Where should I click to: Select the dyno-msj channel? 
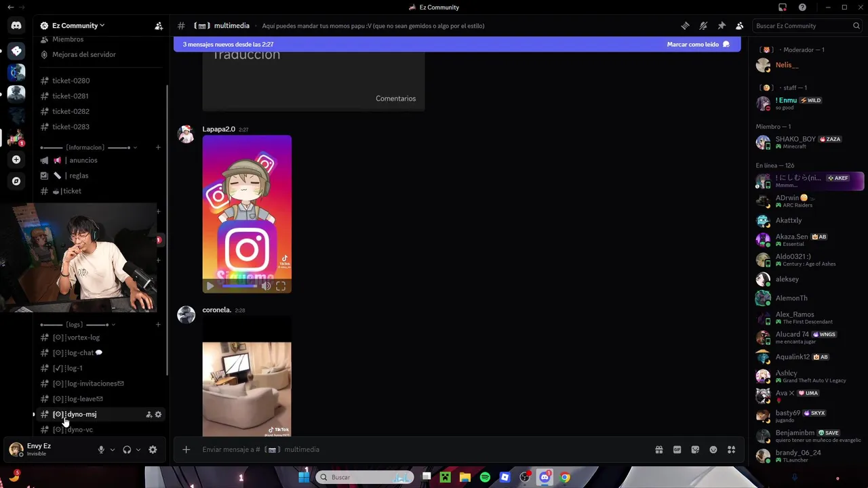tap(81, 414)
